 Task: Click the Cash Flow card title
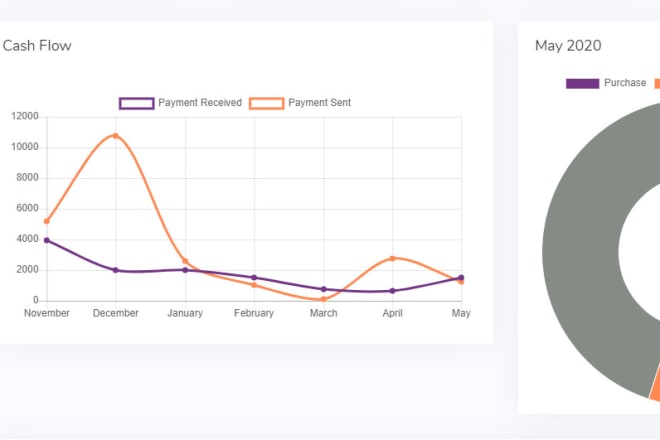coord(37,45)
